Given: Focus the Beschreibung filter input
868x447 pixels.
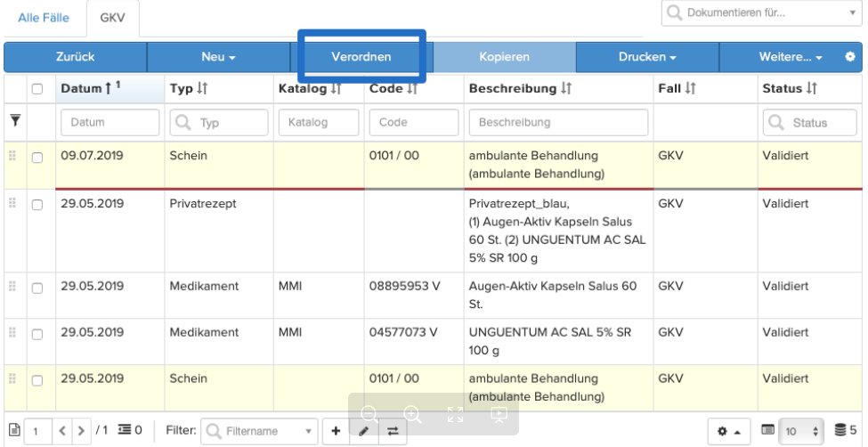Looking at the screenshot, I should 558,122.
